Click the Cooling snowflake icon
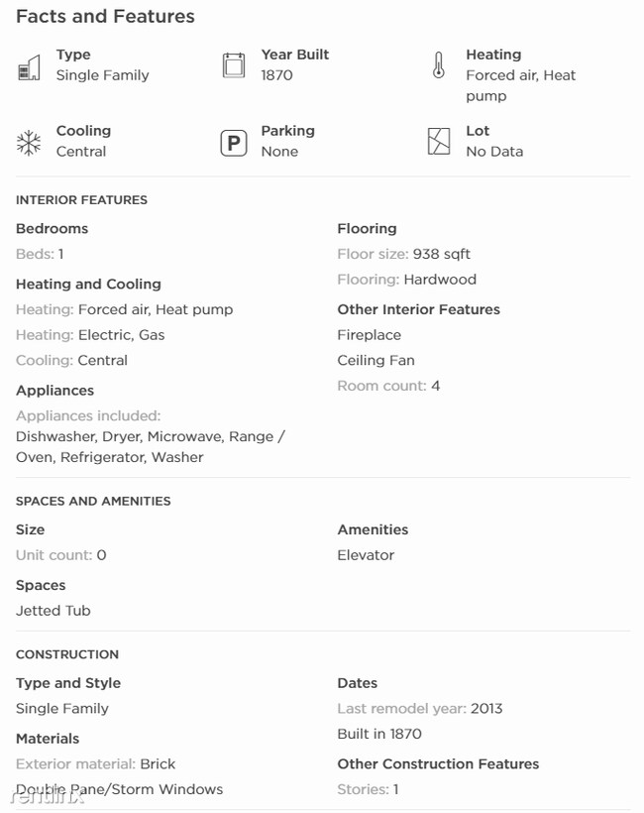The width and height of the screenshot is (644, 813). [29, 143]
